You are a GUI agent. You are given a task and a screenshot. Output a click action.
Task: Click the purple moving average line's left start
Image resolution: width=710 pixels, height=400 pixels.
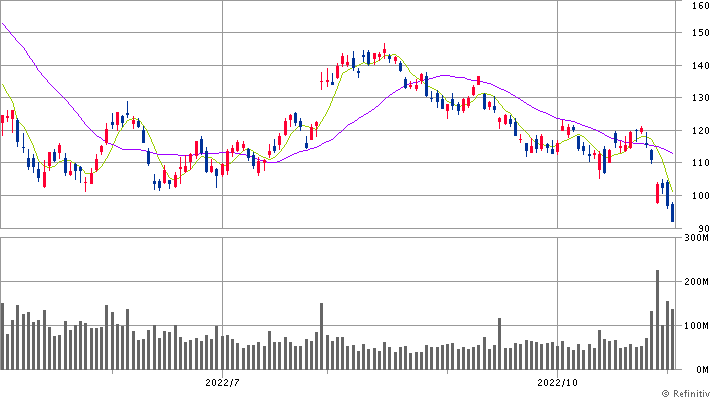click(3, 23)
